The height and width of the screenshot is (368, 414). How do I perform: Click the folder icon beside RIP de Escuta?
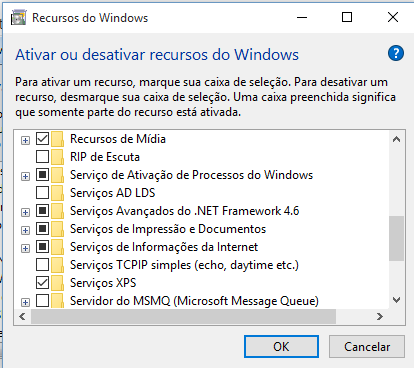tap(57, 157)
